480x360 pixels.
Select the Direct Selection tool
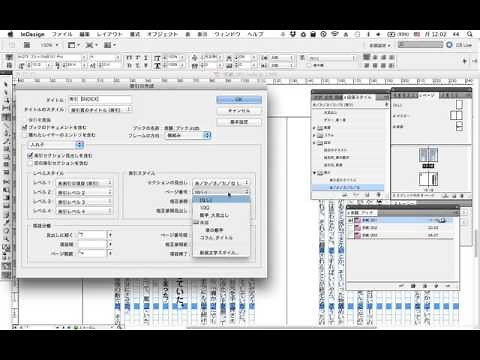point(6,93)
